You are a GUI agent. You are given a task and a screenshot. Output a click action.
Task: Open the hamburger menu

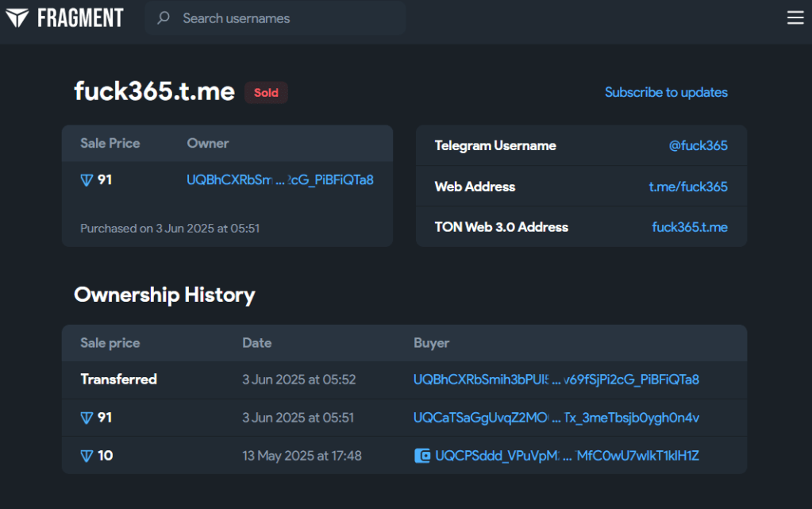pos(795,17)
